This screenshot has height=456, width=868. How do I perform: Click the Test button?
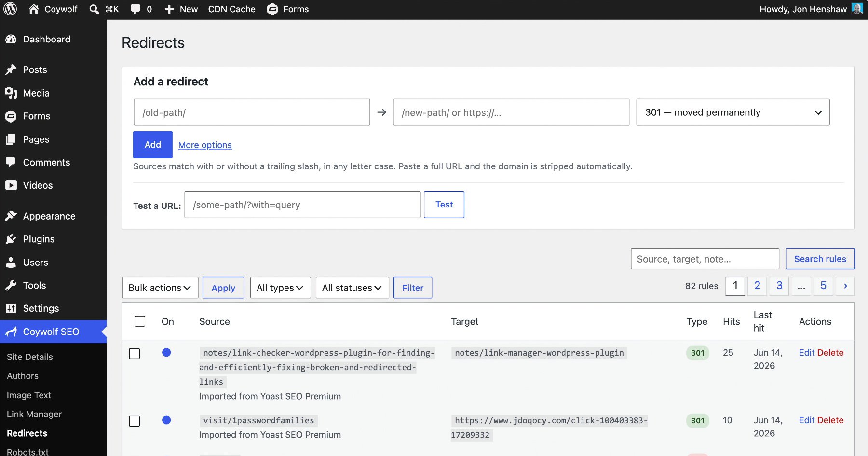click(444, 205)
